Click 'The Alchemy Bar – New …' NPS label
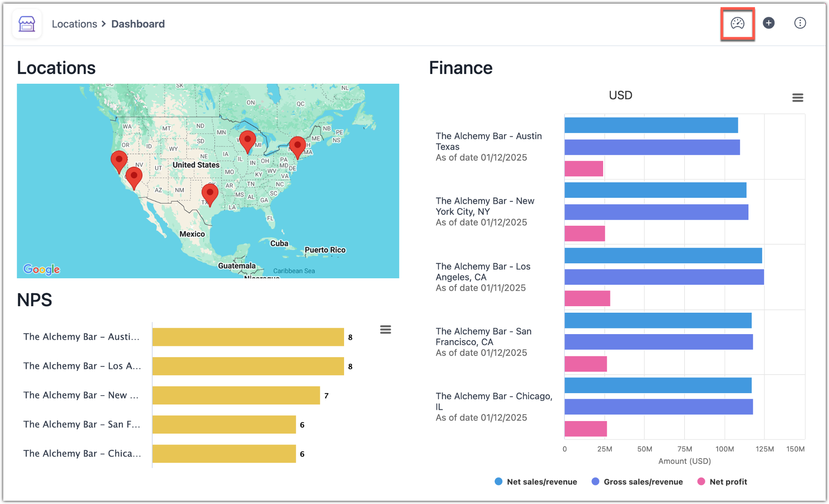Viewport: 829px width, 504px height. (81, 395)
